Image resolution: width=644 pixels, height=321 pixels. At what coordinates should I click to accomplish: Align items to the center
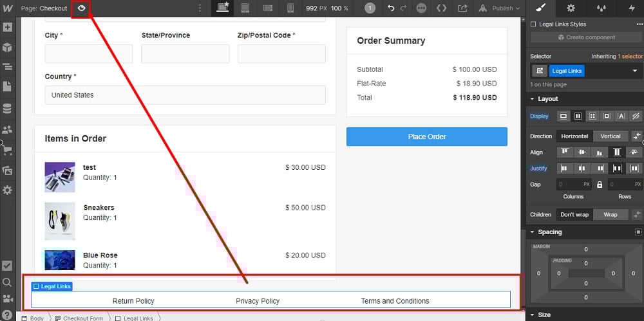point(582,152)
